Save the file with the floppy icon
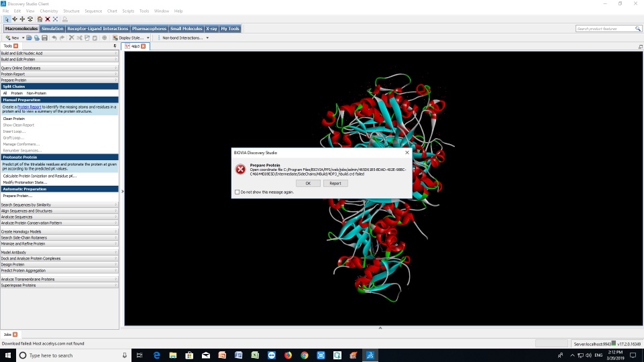 44,38
